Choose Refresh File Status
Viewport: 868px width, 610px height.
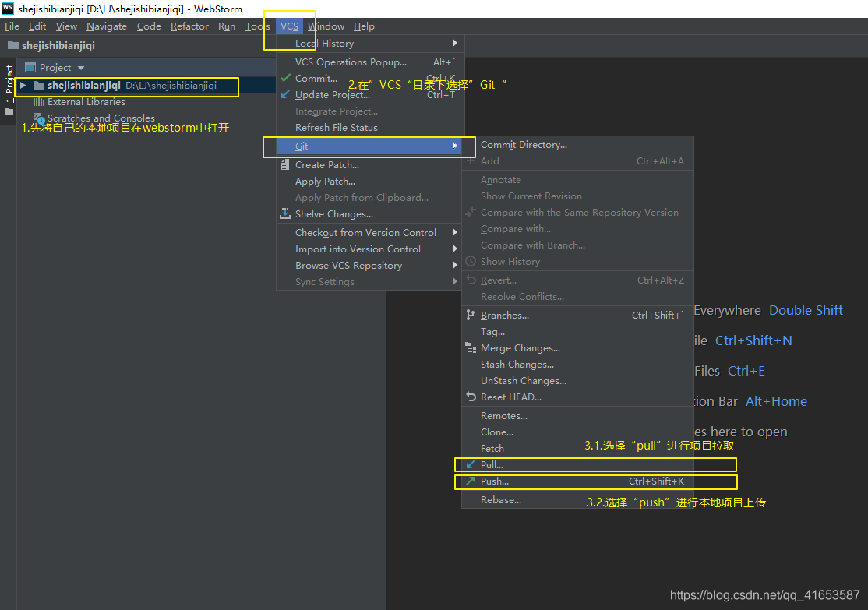pyautogui.click(x=370, y=127)
